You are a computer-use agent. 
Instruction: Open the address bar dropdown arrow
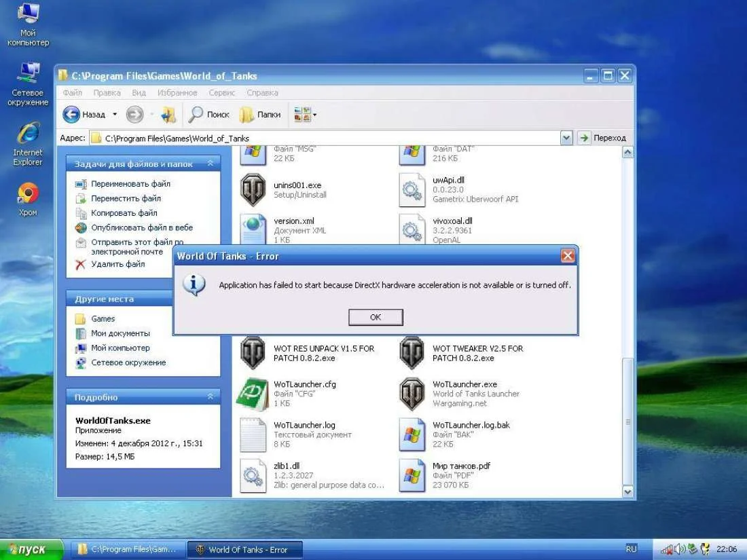(x=566, y=138)
